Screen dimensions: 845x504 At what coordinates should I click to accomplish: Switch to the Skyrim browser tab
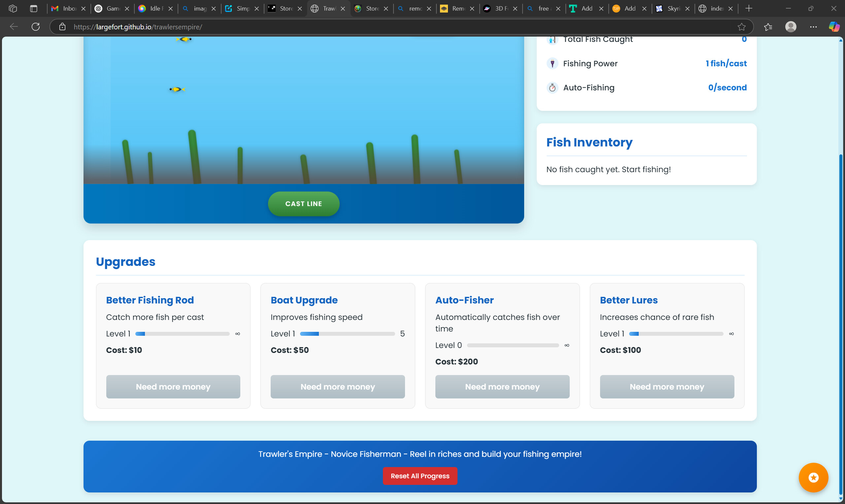pos(673,9)
